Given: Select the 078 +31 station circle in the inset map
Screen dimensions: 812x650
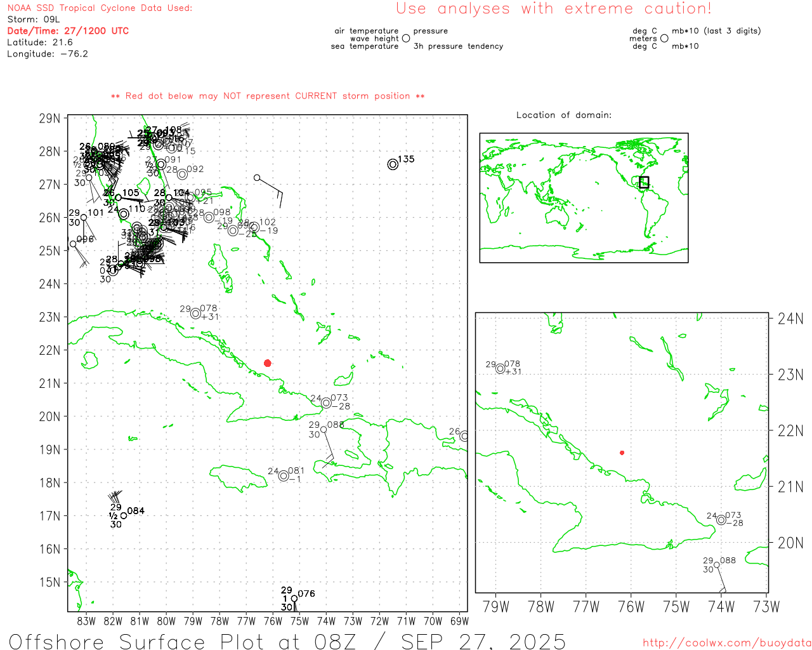Looking at the screenshot, I should (501, 369).
